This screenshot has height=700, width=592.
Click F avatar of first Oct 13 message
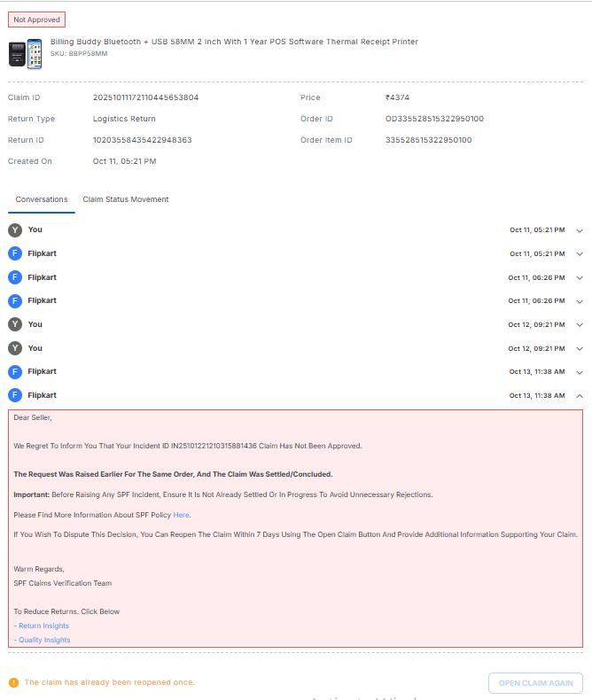[x=15, y=371]
